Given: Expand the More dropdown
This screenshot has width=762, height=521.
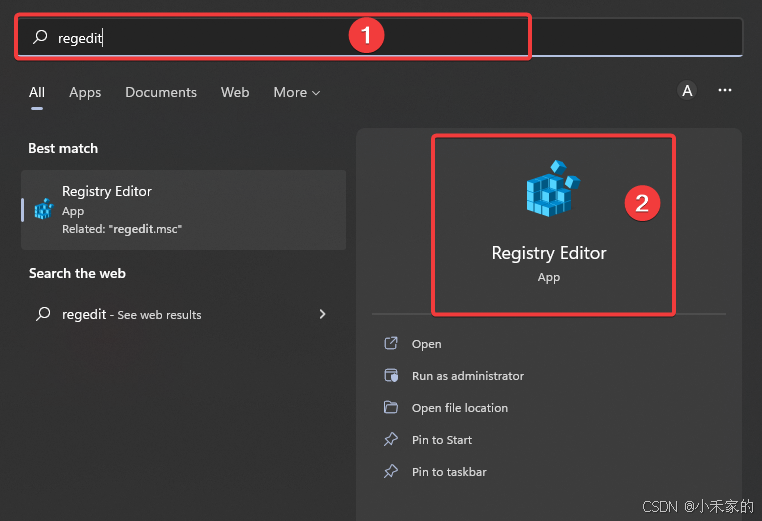Looking at the screenshot, I should (x=296, y=92).
